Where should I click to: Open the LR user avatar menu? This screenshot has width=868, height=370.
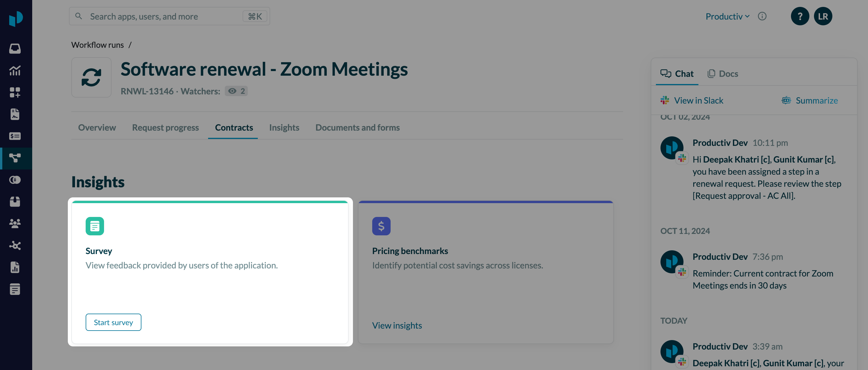pos(823,16)
